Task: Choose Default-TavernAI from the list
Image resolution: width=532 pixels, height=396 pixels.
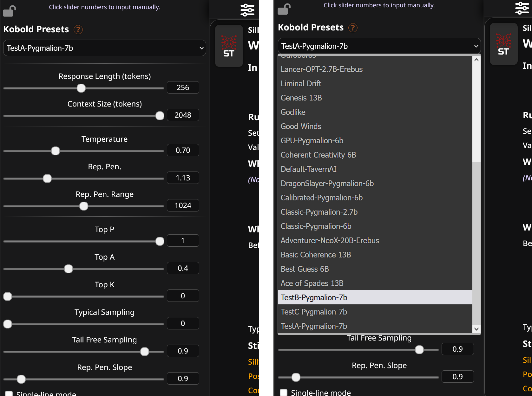Action: pyautogui.click(x=375, y=169)
